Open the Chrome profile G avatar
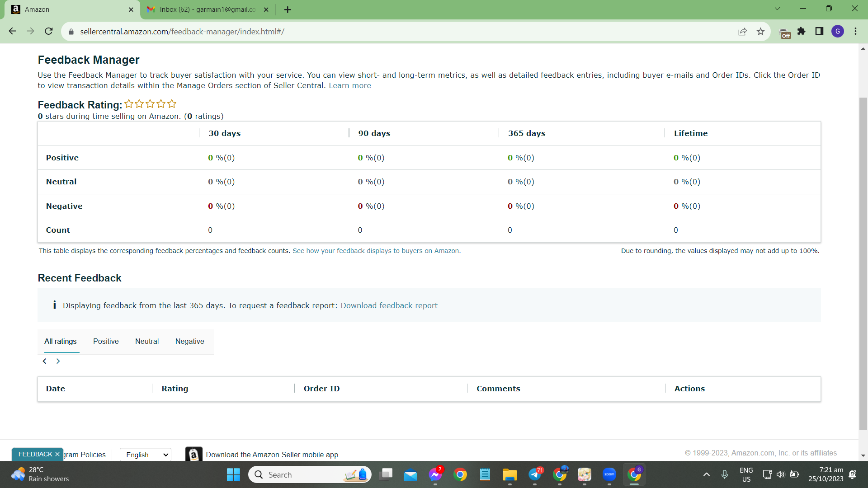868x488 pixels. pyautogui.click(x=838, y=31)
